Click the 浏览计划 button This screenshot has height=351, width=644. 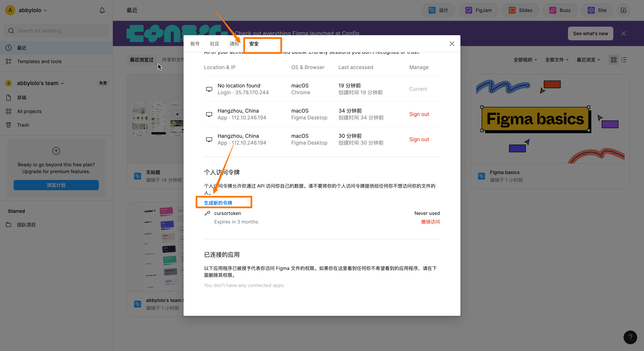click(x=56, y=185)
